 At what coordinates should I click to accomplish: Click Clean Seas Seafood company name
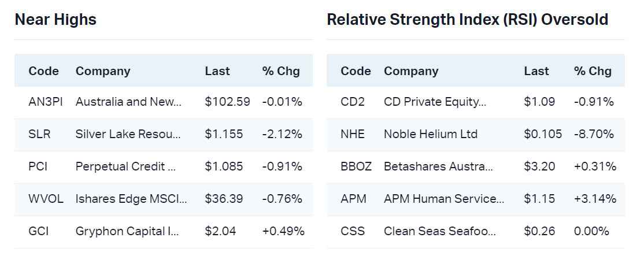click(x=439, y=232)
